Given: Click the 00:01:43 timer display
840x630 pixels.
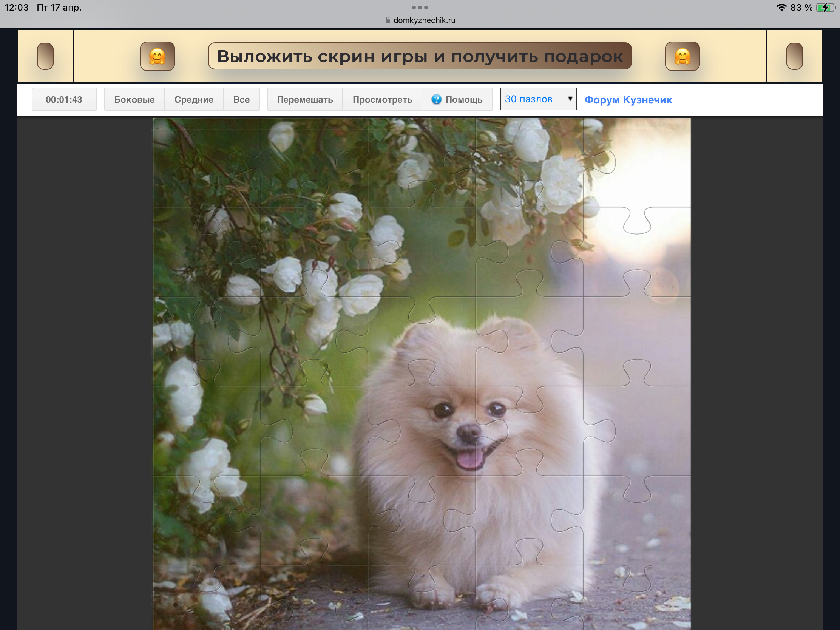Looking at the screenshot, I should (64, 99).
